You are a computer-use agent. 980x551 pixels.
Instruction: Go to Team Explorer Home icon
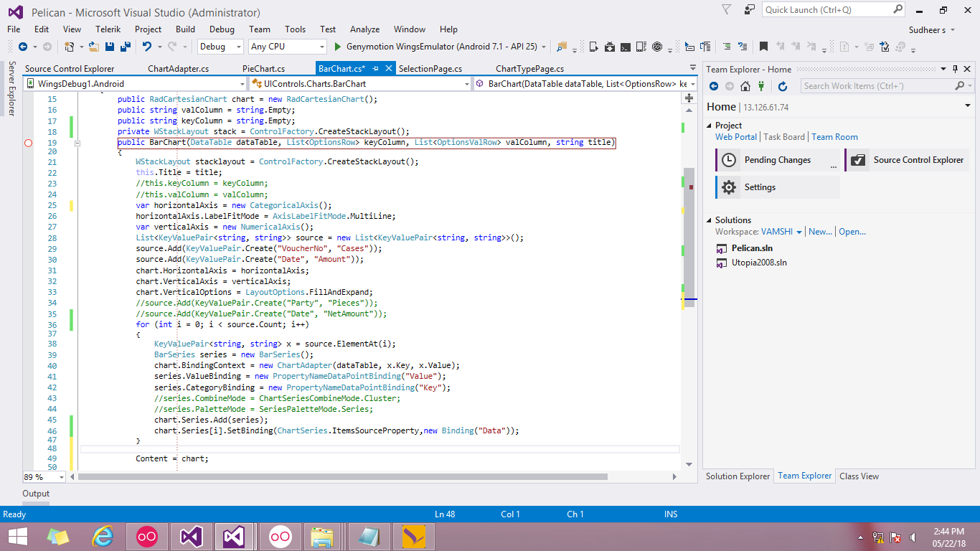[745, 86]
